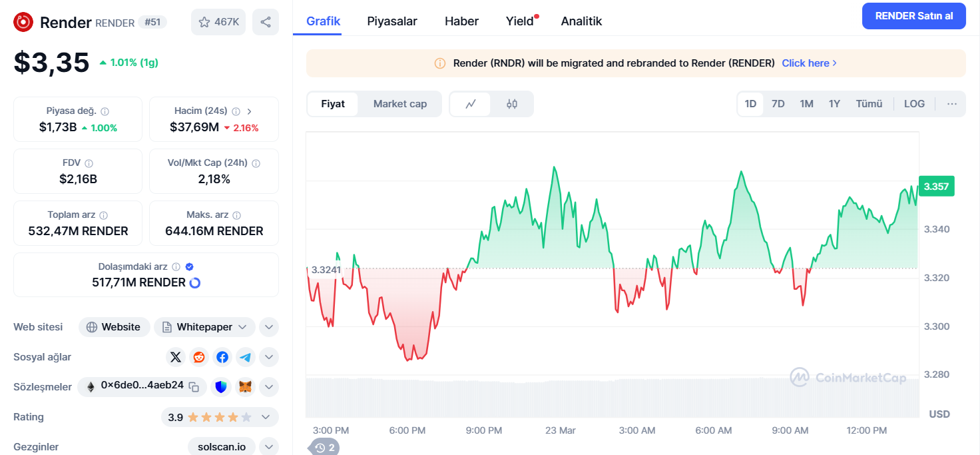Viewport: 980px width, 455px height.
Task: Click the 644.16M RENDER max supply
Action: [x=214, y=231]
